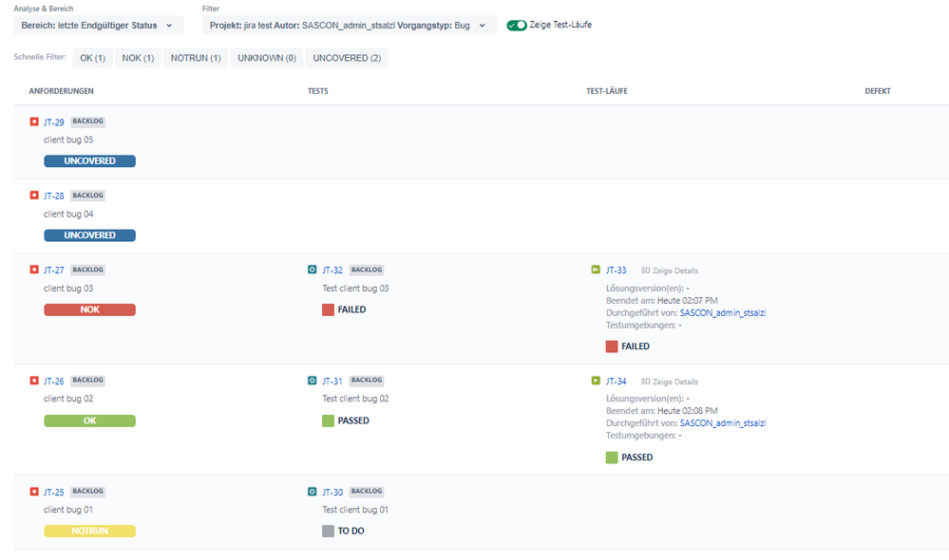Open issue JT-29
The width and height of the screenshot is (949, 560).
pyautogui.click(x=54, y=122)
